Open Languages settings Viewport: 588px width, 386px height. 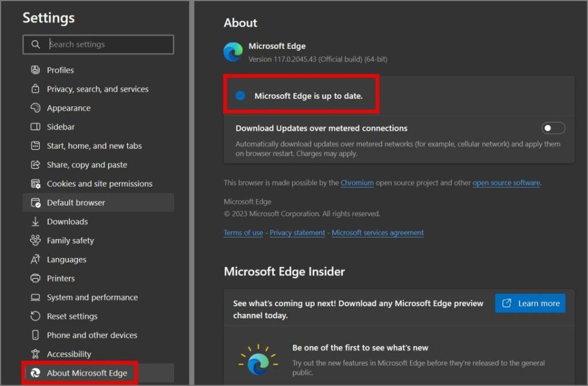[98, 259]
